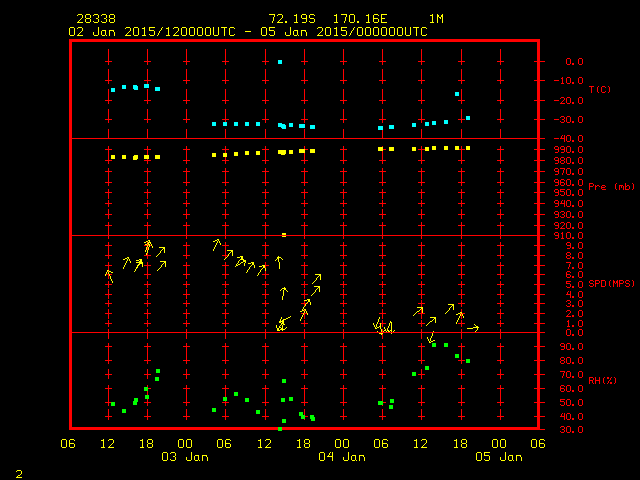Click the T(C) temperature axis label
This screenshot has width=640, height=480.
point(599,90)
